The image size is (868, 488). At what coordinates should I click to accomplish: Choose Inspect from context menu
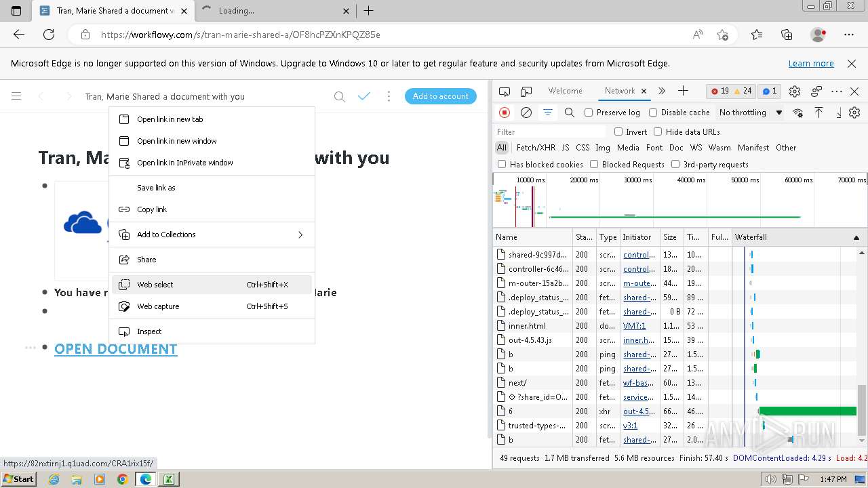(212, 331)
